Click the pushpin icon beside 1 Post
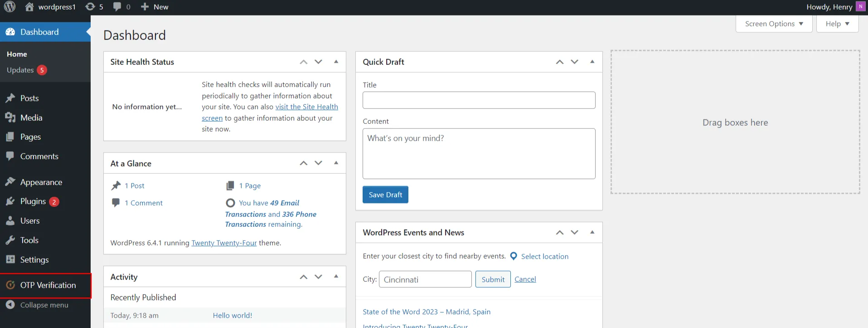Image resolution: width=868 pixels, height=328 pixels. (x=116, y=186)
